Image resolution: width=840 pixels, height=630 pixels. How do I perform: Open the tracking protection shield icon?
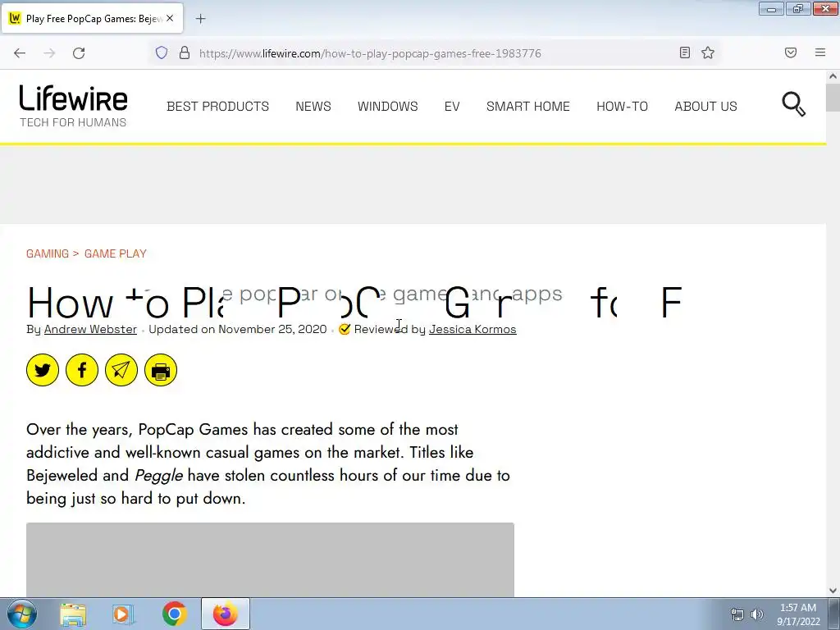coord(162,52)
